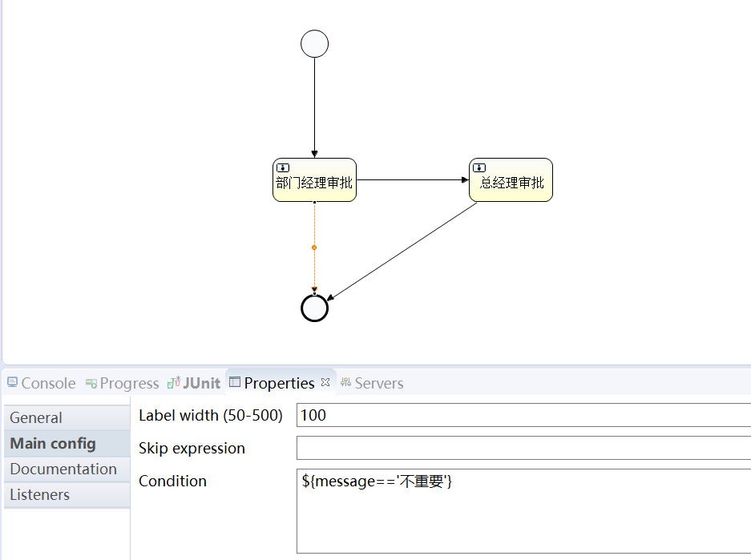Click the Servers tab icon

(x=345, y=382)
